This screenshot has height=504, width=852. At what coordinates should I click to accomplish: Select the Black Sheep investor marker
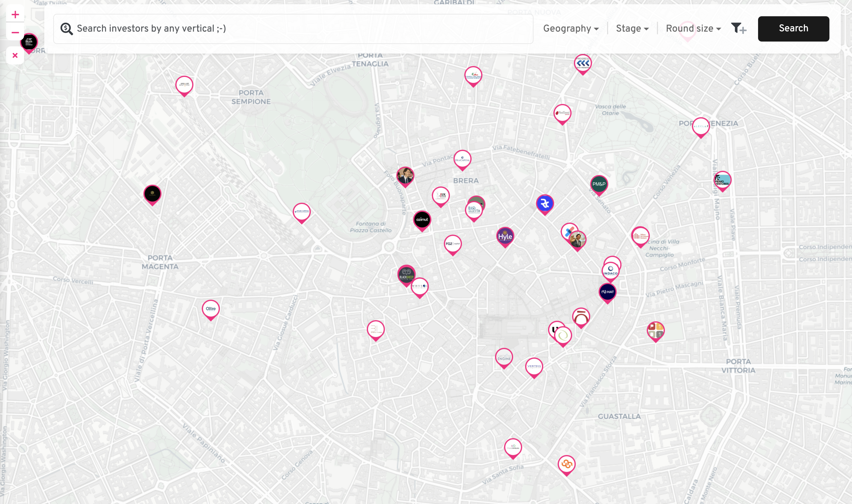(406, 274)
